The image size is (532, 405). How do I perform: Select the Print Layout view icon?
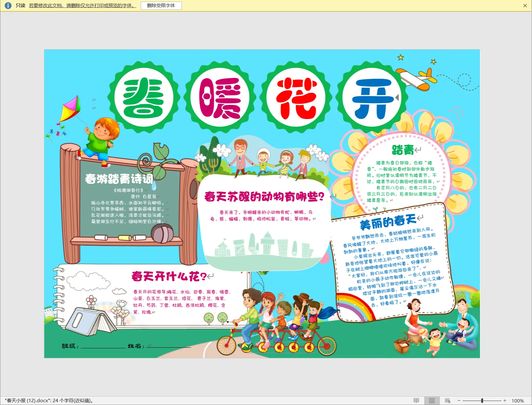(432, 401)
